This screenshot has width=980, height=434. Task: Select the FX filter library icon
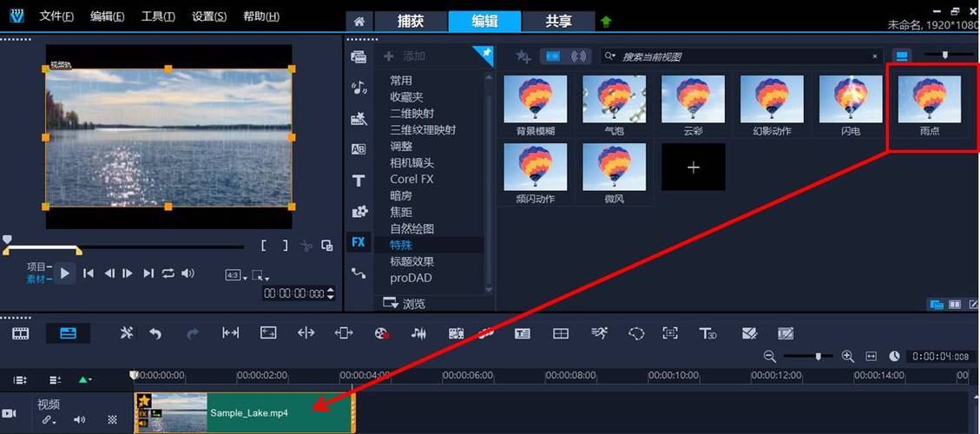click(358, 242)
